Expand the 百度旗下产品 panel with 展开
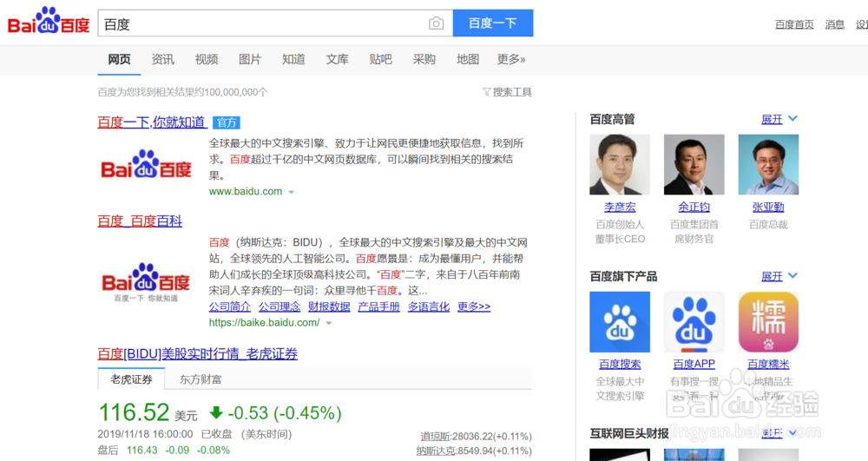Screen dimensions: 868x461 click(x=772, y=276)
